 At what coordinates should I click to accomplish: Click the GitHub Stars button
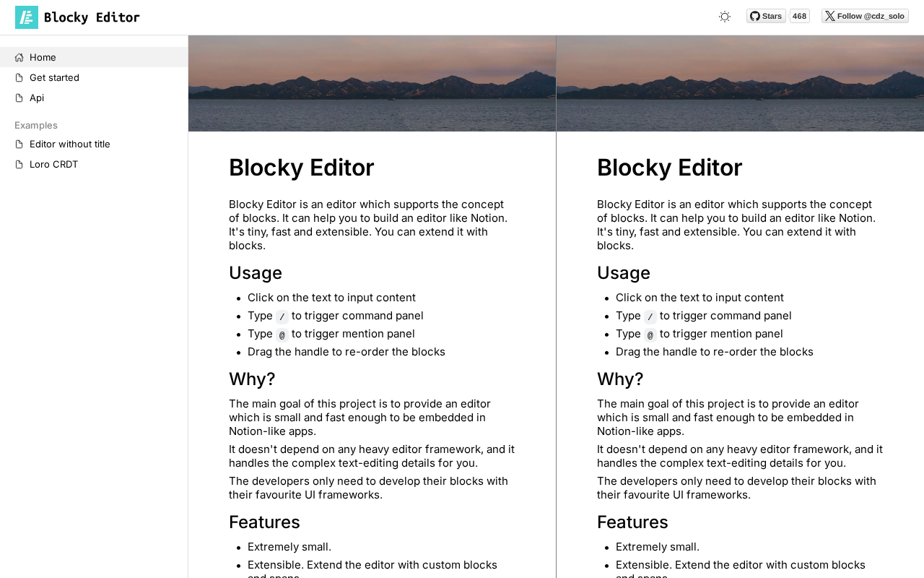pyautogui.click(x=766, y=16)
